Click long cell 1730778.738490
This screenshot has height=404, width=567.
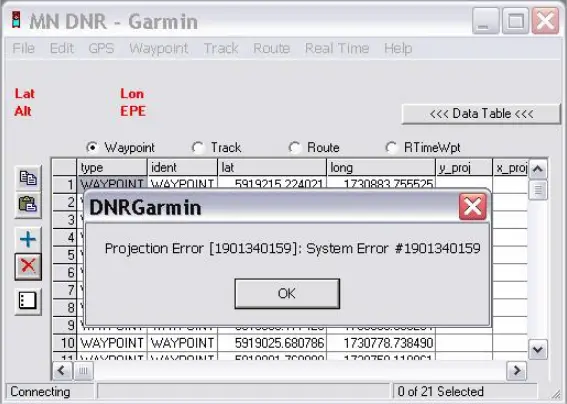(x=381, y=343)
